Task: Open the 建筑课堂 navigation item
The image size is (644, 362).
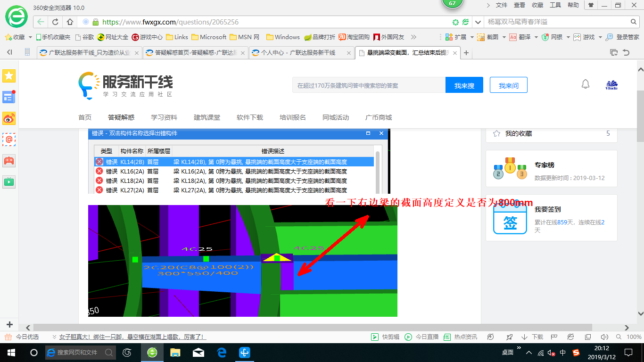Action: coord(207,117)
